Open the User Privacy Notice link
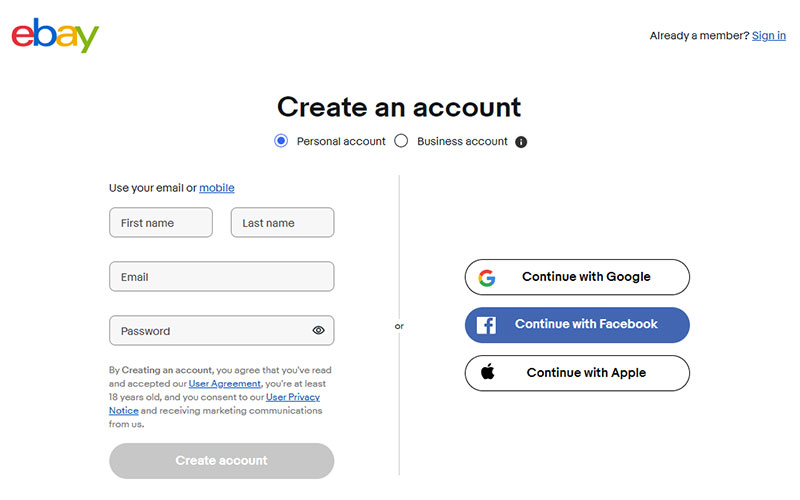Viewport: 800px width, 500px height. coord(293,397)
